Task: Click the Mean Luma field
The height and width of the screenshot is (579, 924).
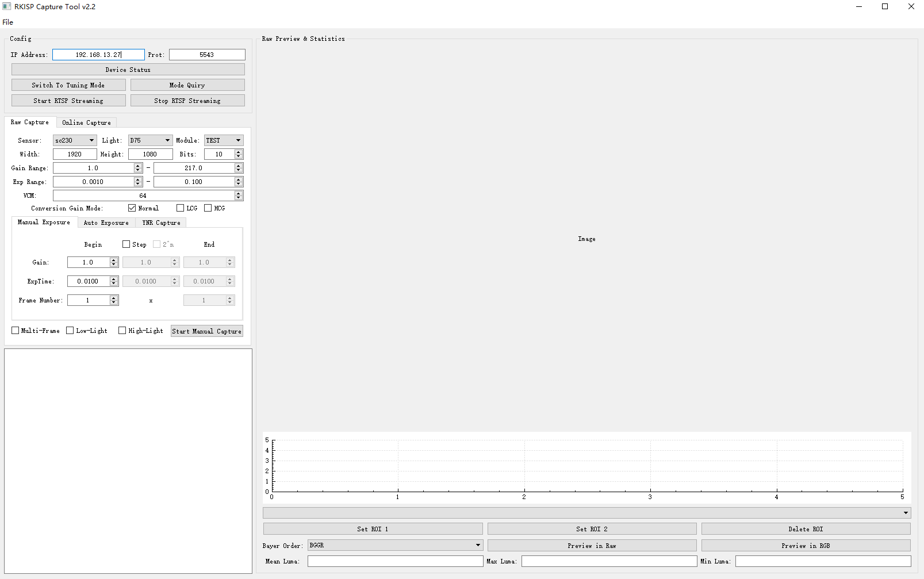Action: pyautogui.click(x=395, y=561)
